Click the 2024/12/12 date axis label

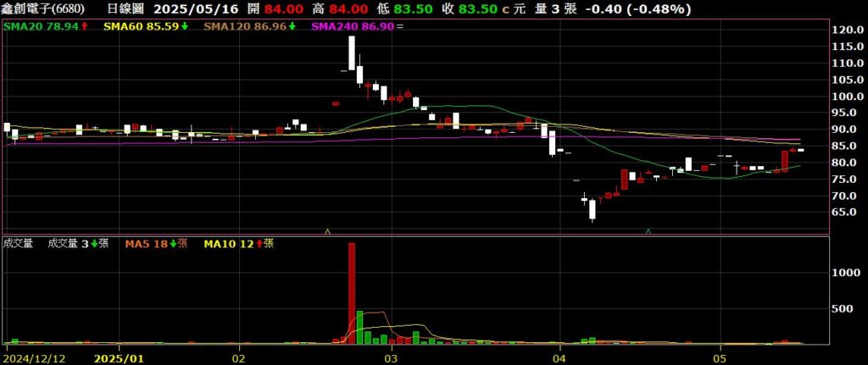tap(36, 358)
